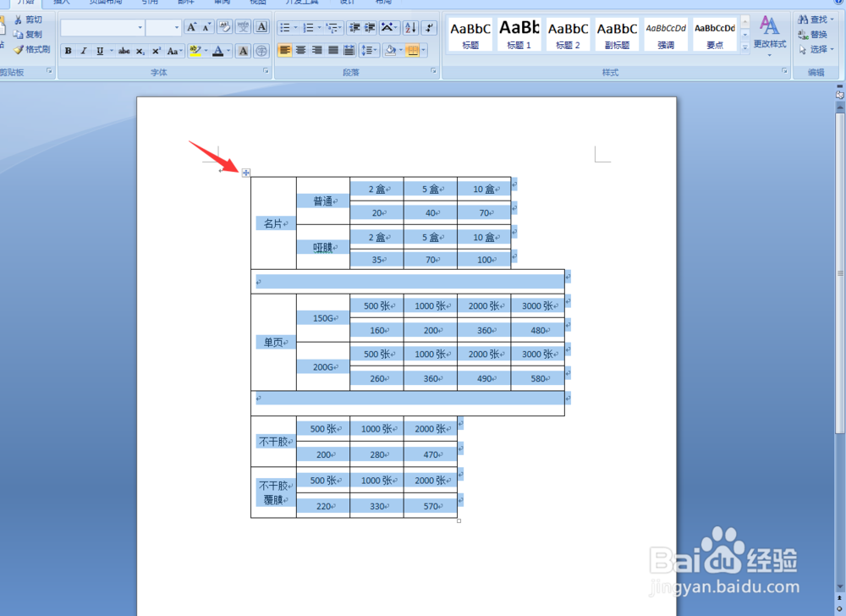Click the Numbering list icon
This screenshot has width=846, height=616.
308,28
